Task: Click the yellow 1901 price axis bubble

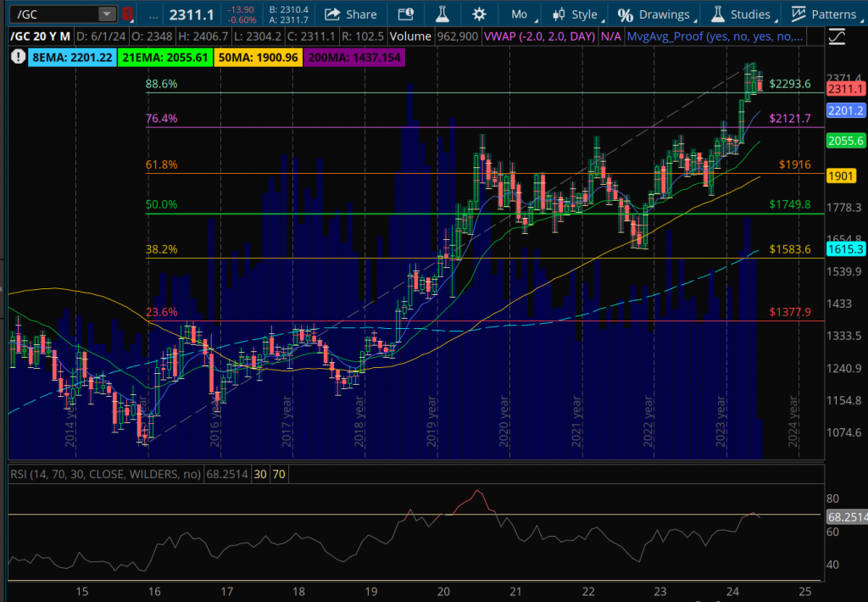Action: (x=841, y=176)
